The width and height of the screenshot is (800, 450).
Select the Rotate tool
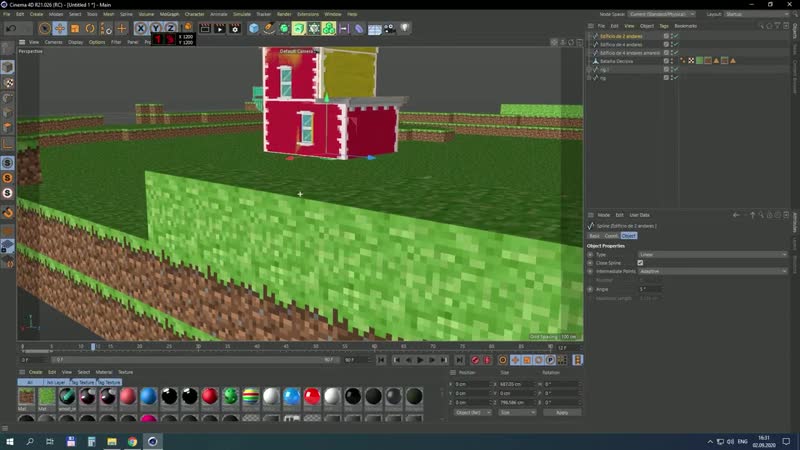[90, 29]
